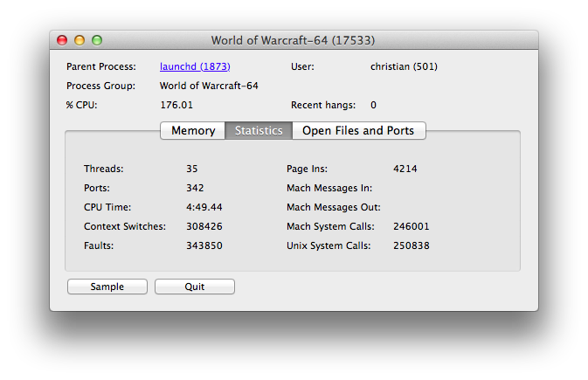588x380 pixels.
Task: Click the Mach System Calls value 246001
Action: coord(412,226)
